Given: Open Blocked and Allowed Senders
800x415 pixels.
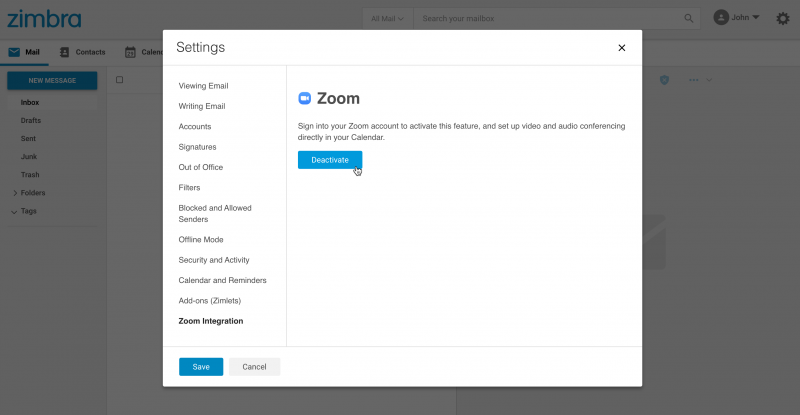Looking at the screenshot, I should tap(215, 213).
